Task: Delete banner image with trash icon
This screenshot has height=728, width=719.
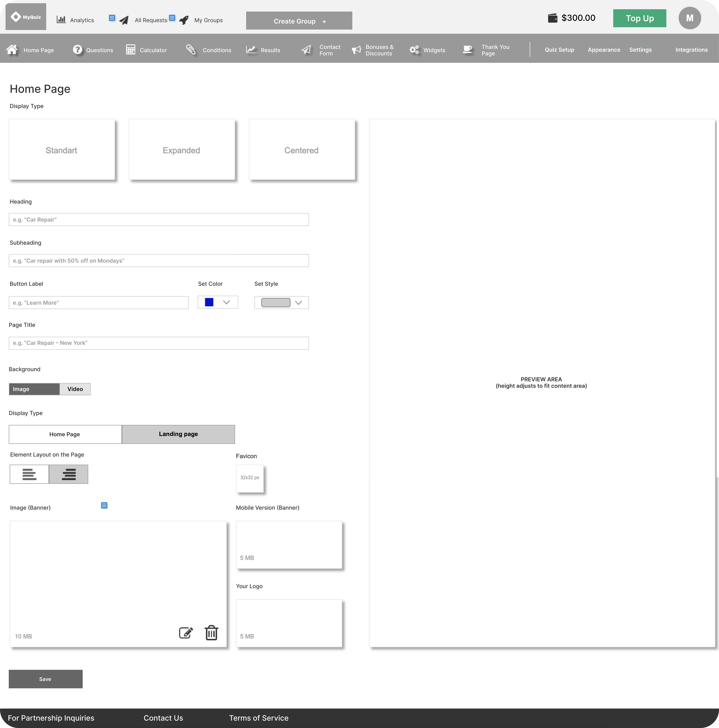Action: 211,633
